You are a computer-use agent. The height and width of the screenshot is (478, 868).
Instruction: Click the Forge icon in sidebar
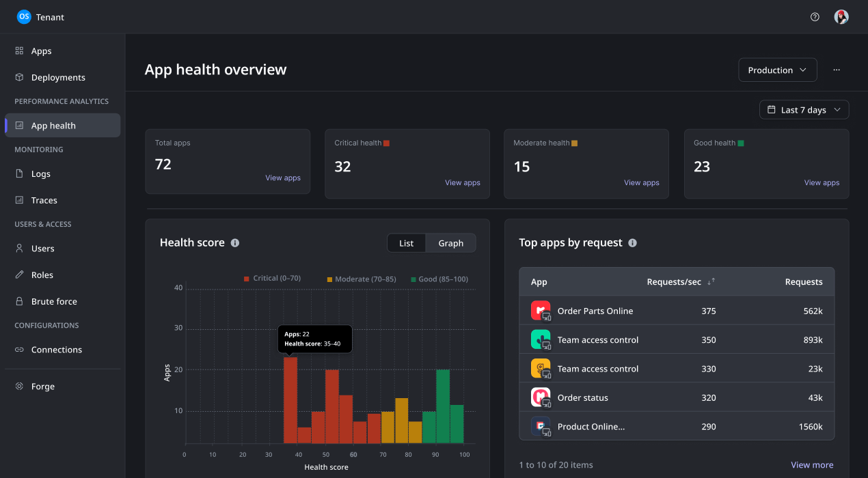coord(19,386)
